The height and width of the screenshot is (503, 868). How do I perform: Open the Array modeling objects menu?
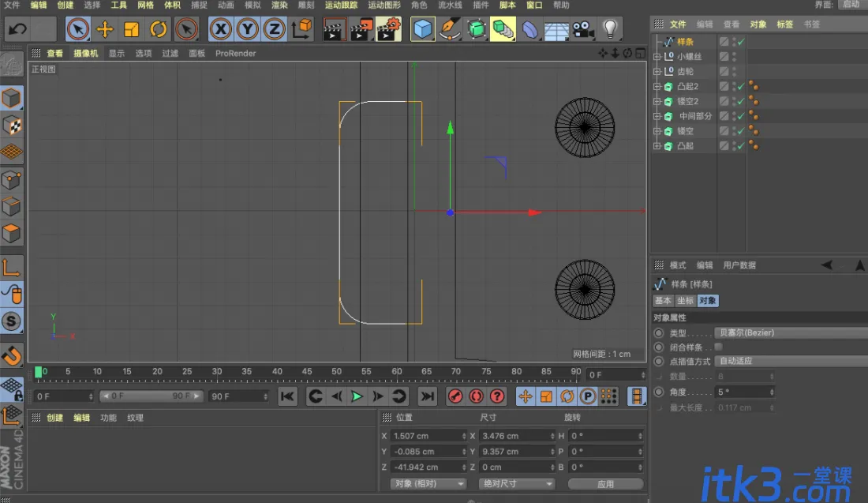click(503, 28)
